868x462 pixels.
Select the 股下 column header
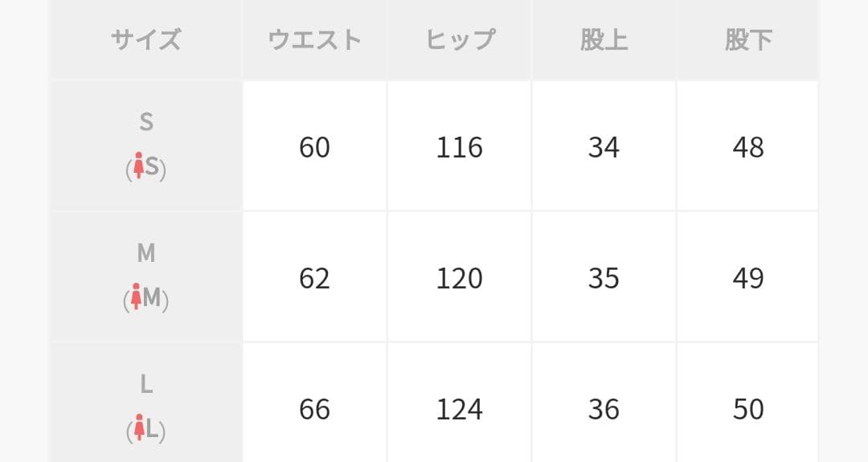pyautogui.click(x=747, y=39)
